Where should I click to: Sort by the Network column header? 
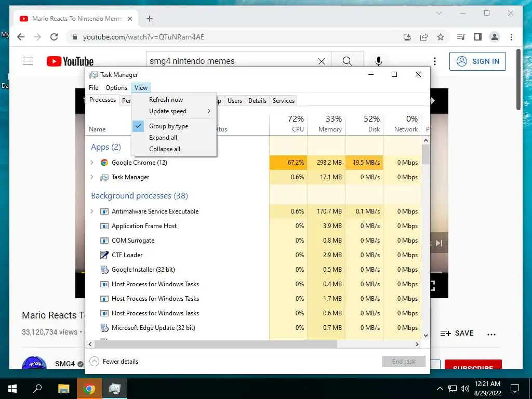pos(403,124)
